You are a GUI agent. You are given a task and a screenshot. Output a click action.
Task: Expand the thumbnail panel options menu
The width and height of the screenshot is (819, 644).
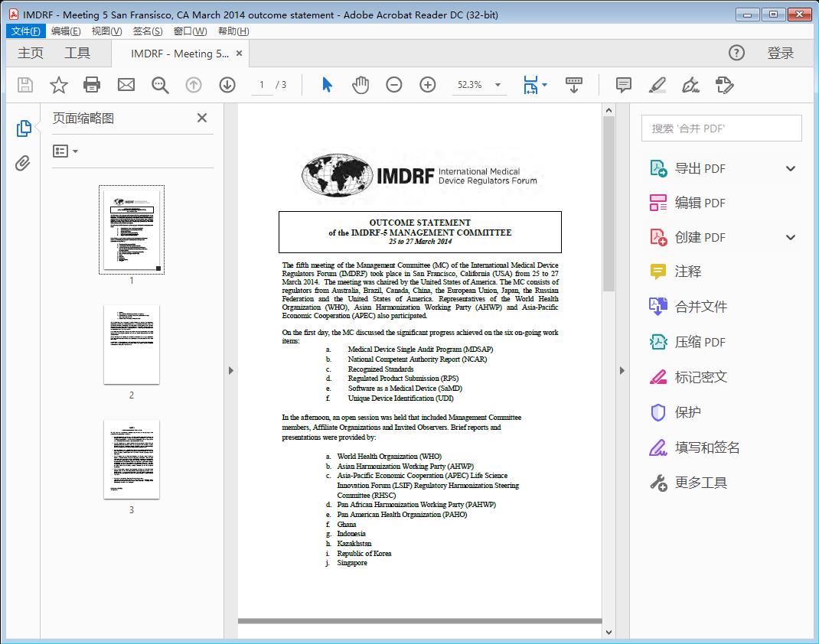(64, 151)
